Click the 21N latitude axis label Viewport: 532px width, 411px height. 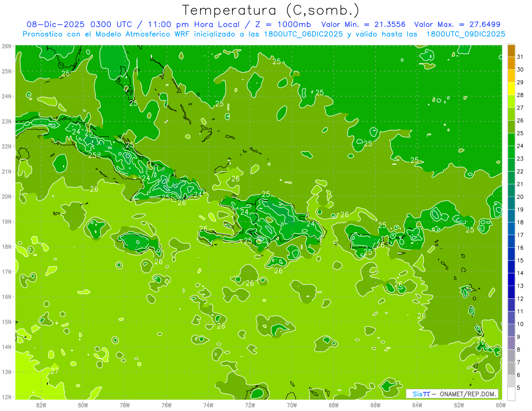6,171
